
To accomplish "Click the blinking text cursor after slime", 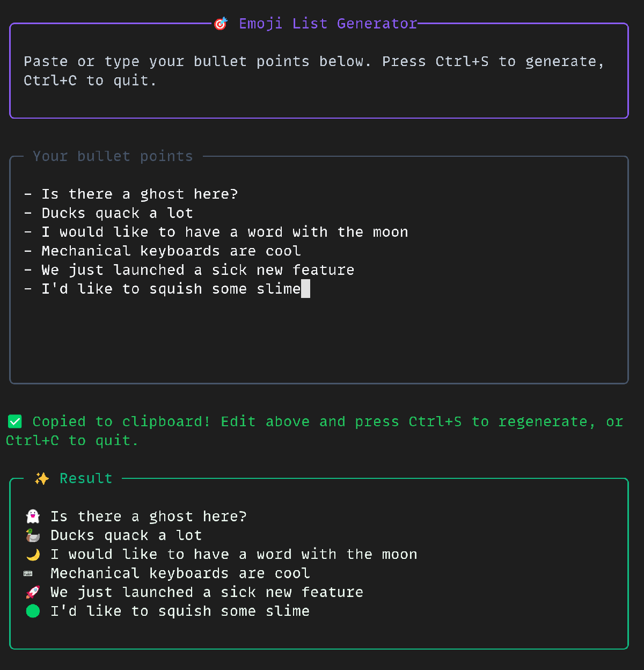I will [x=306, y=289].
